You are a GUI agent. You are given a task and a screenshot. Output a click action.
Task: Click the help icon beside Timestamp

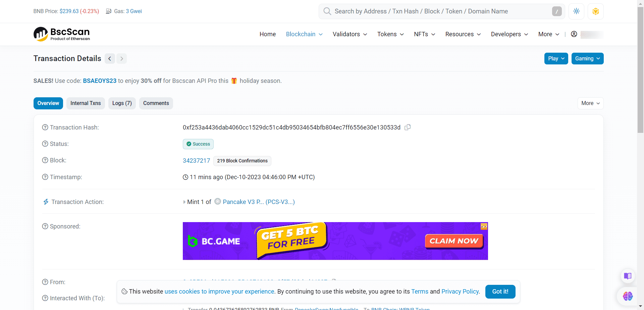point(45,177)
